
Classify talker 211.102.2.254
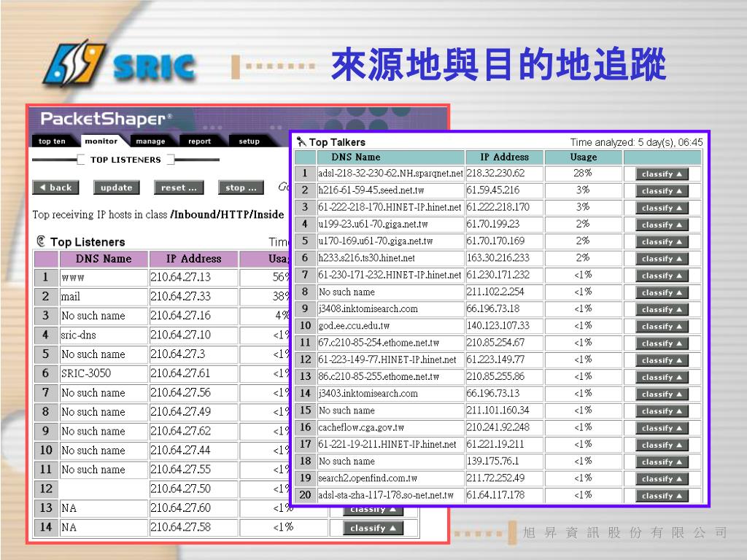662,292
